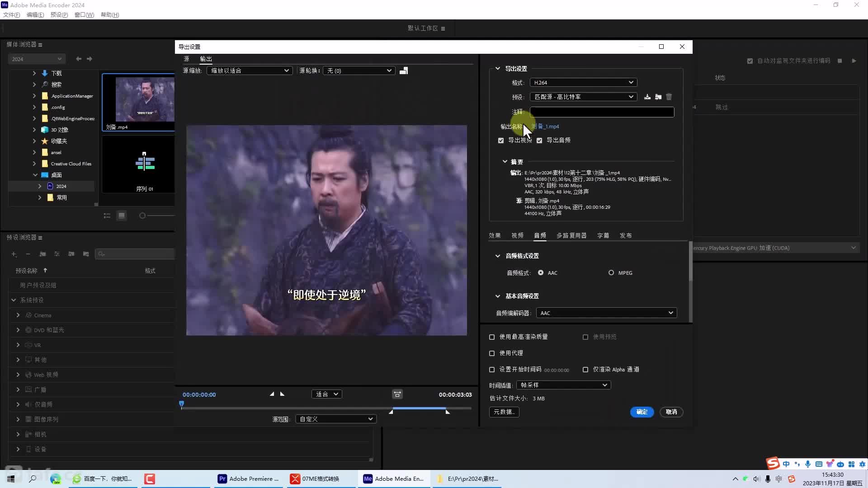Click start queue play icon top right
Screen dimensions: 868x488
pyautogui.click(x=854, y=61)
